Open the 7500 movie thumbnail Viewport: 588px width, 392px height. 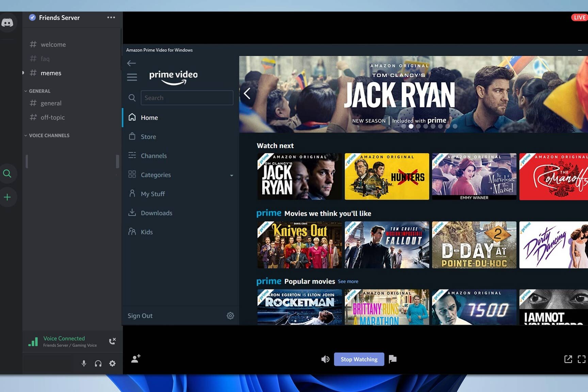point(474,307)
